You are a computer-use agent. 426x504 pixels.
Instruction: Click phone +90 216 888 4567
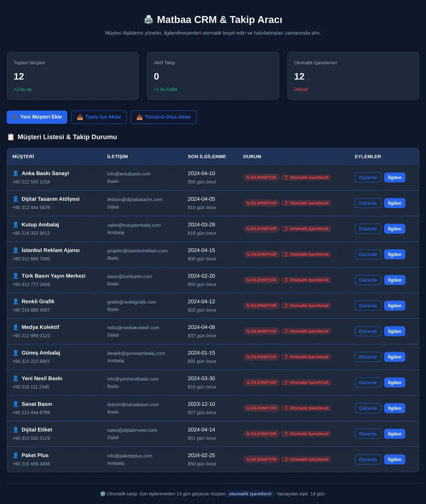point(31,310)
